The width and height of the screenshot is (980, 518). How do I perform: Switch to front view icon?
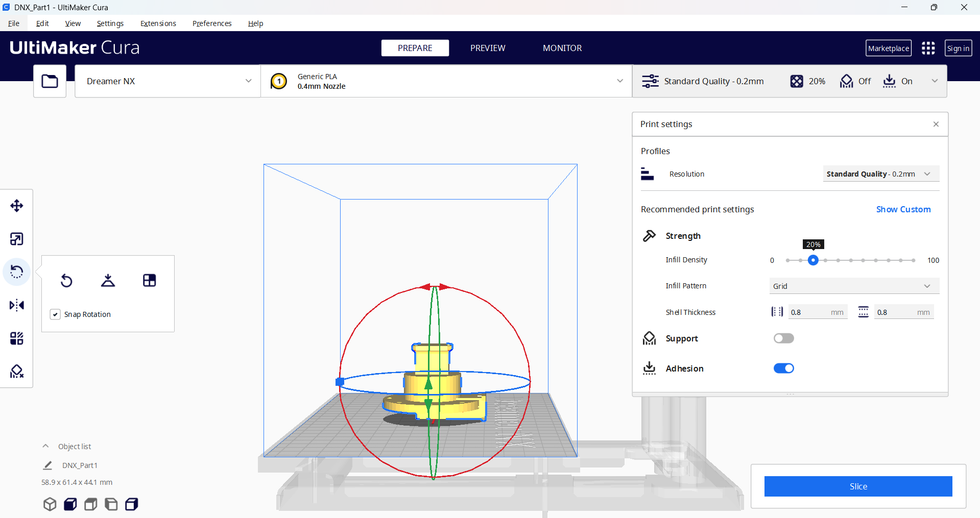[70, 504]
